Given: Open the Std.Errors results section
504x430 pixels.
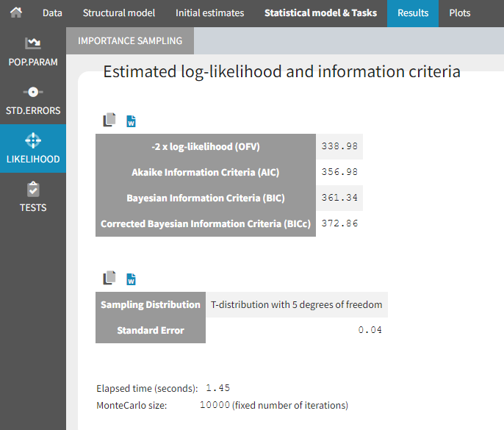Looking at the screenshot, I should (33, 100).
